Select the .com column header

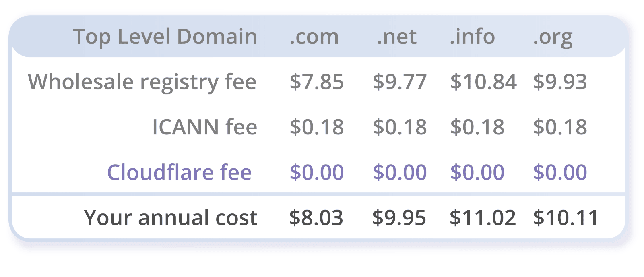pyautogui.click(x=314, y=37)
